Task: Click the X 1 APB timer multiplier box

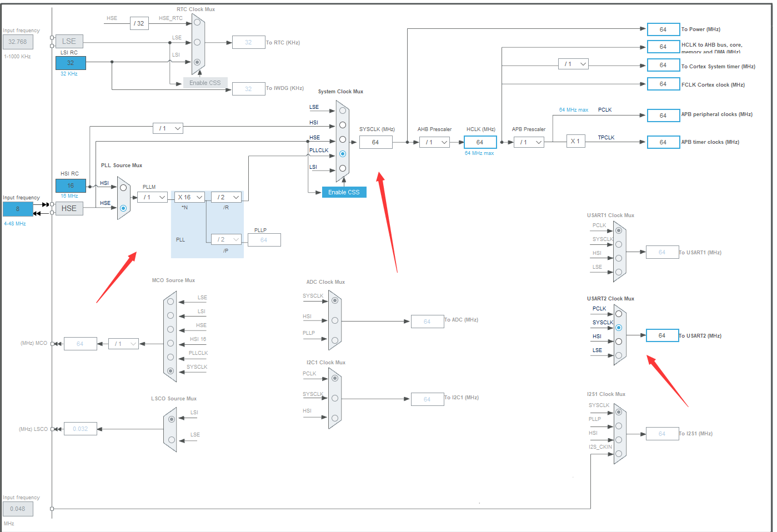Action: 575,141
